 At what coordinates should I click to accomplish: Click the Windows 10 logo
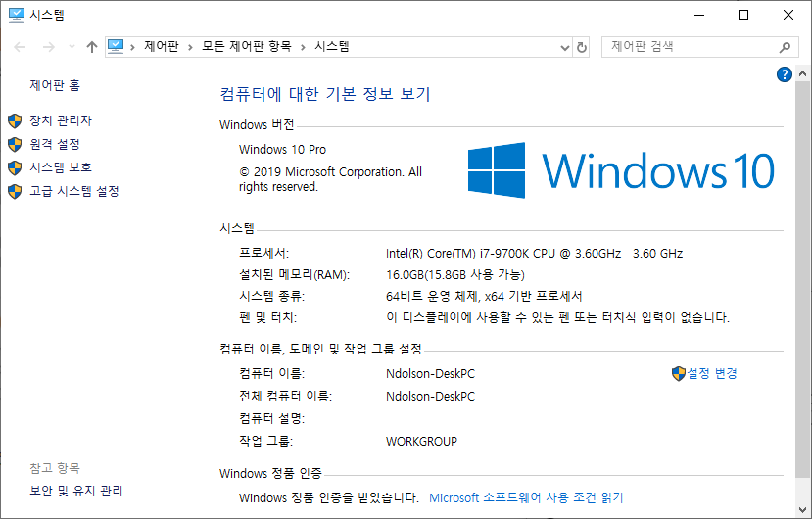(x=621, y=170)
